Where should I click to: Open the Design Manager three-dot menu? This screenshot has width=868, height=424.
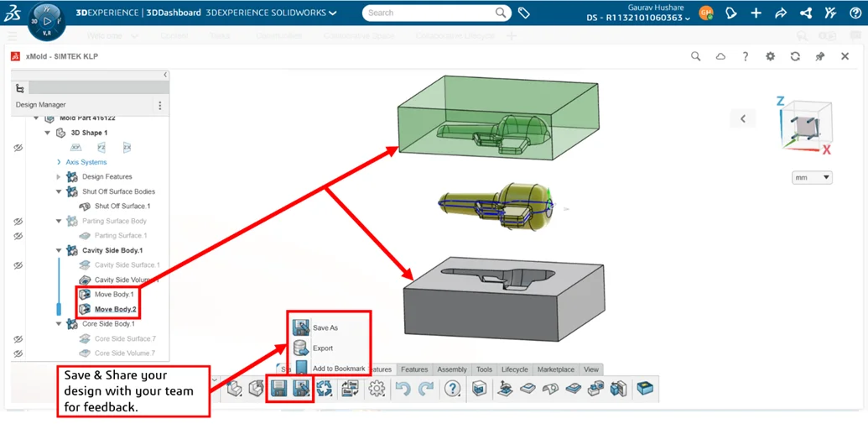point(160,105)
